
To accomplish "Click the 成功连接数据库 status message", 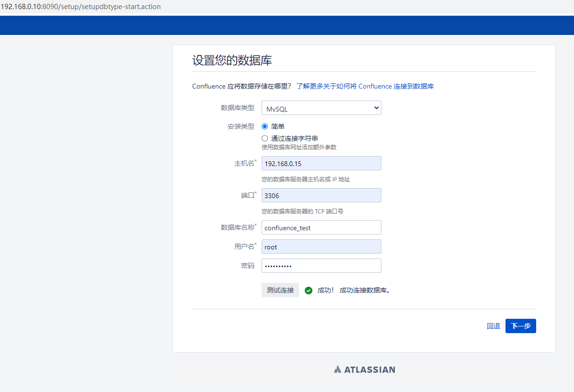I will (x=365, y=290).
